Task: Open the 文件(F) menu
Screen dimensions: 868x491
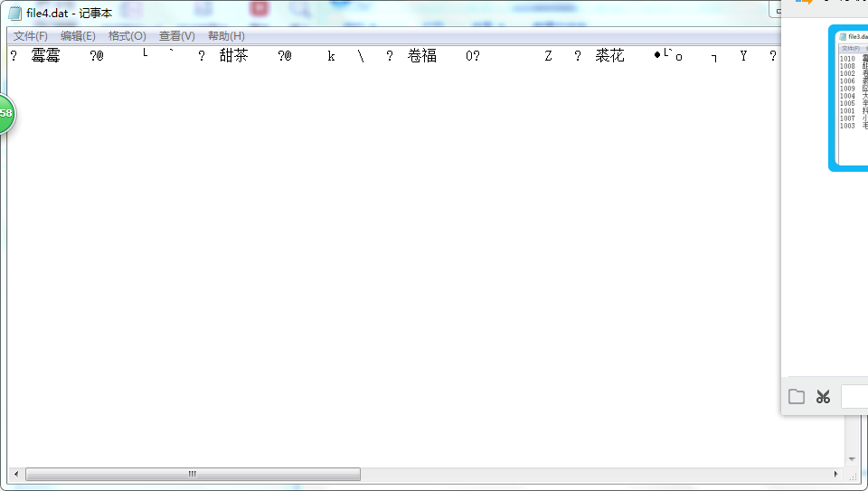Action: coord(31,36)
